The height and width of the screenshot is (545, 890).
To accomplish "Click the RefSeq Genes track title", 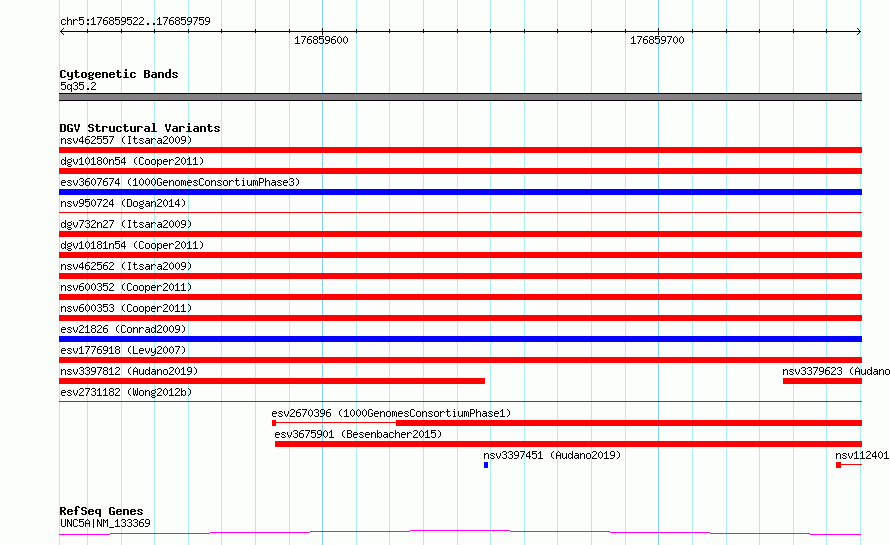I will 102,511.
